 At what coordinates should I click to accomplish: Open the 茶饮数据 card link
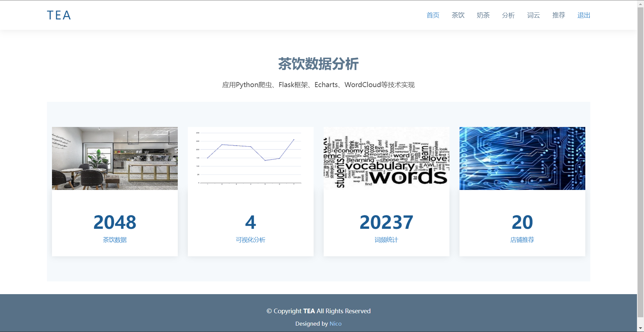click(x=115, y=240)
